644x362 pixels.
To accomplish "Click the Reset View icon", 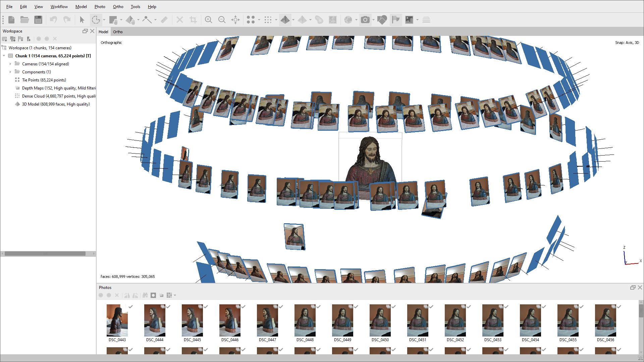I will pyautogui.click(x=235, y=20).
